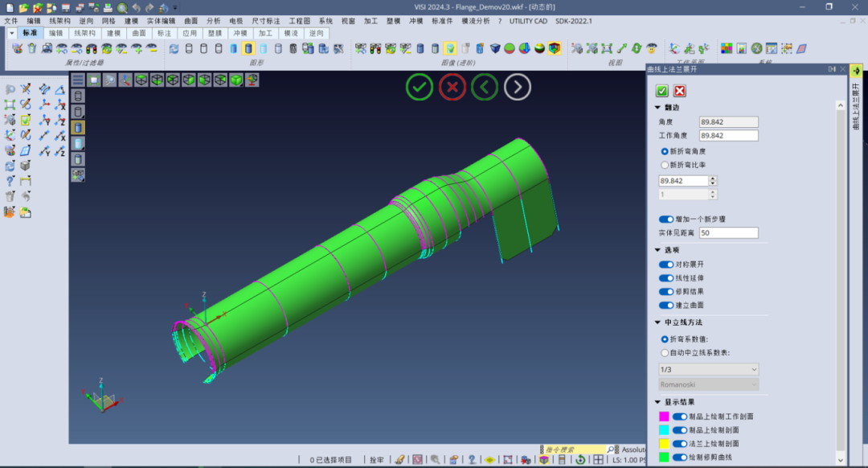The height and width of the screenshot is (468, 868).
Task: Open the 1/3 bend coefficient dropdown
Action: (x=709, y=369)
